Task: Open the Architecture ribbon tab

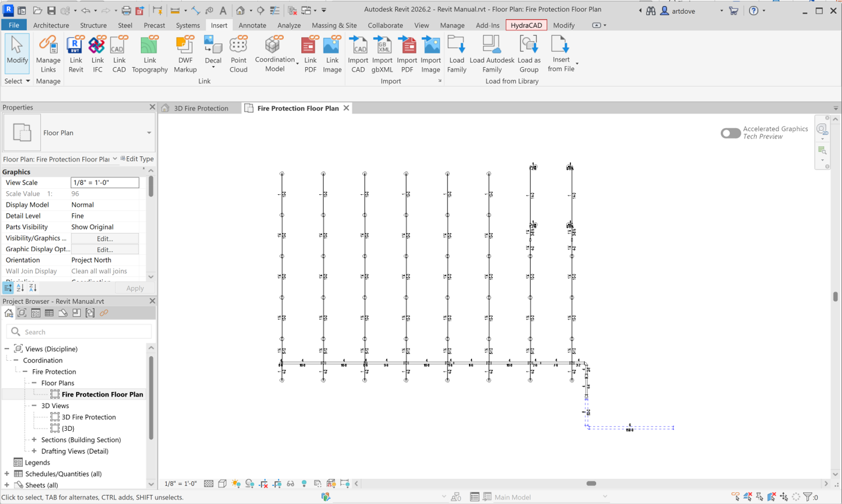Action: 51,25
